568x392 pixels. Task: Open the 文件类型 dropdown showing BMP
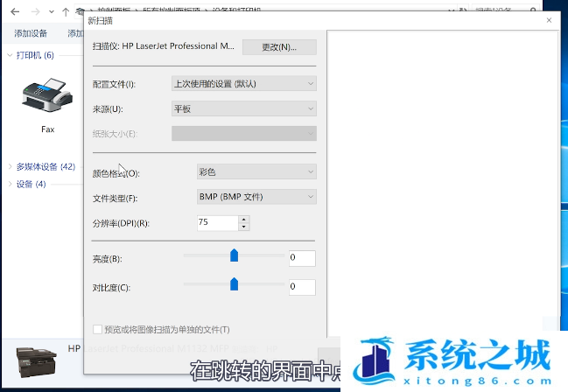pyautogui.click(x=256, y=197)
